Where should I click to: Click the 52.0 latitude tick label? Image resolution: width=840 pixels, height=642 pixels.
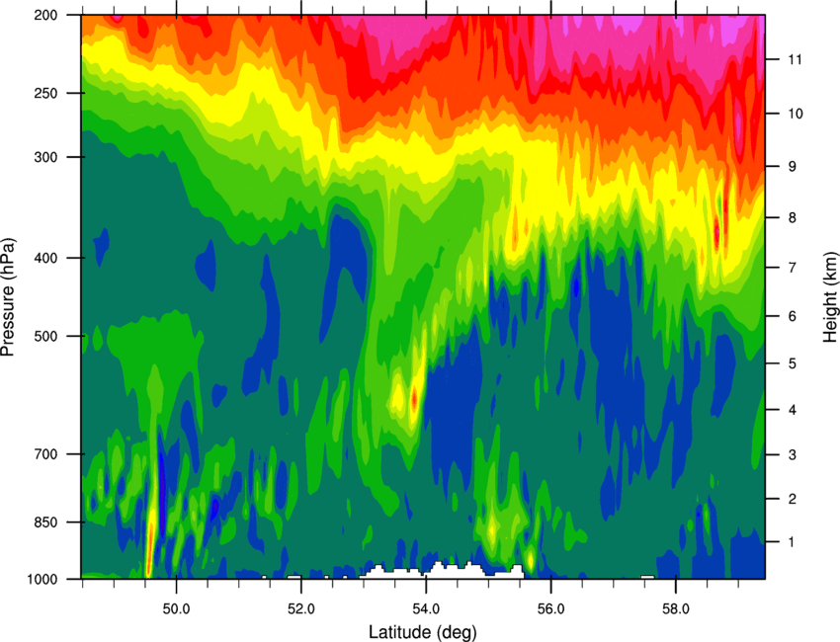(301, 609)
